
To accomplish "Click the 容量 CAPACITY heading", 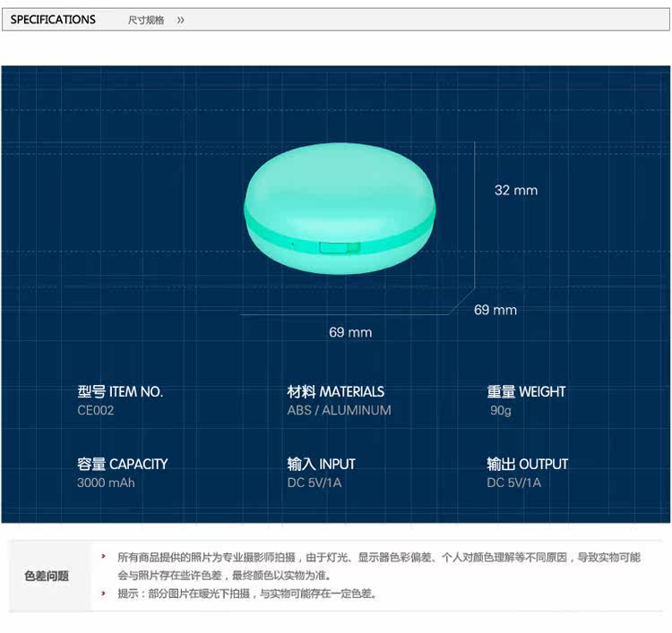I will [x=123, y=464].
